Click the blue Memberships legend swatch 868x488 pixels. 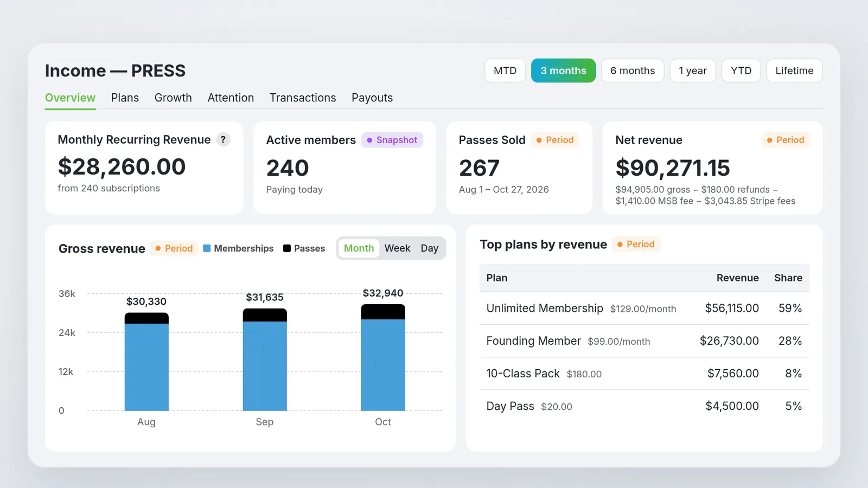207,248
